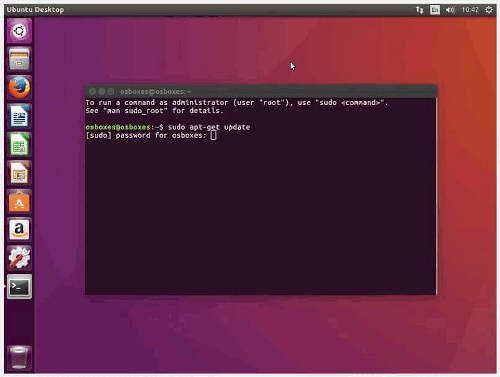Image resolution: width=500 pixels, height=377 pixels.
Task: Maximize the osboxes terminal window
Action: 111,91
